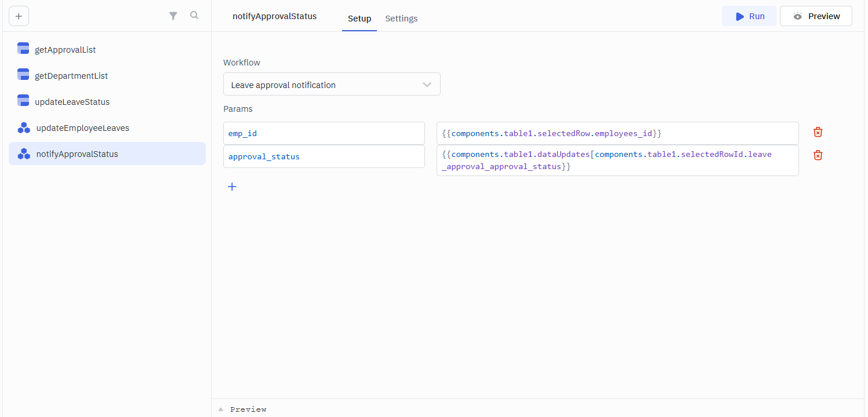Click the Preview button with eye icon
This screenshot has width=868, height=417.
pos(815,16)
